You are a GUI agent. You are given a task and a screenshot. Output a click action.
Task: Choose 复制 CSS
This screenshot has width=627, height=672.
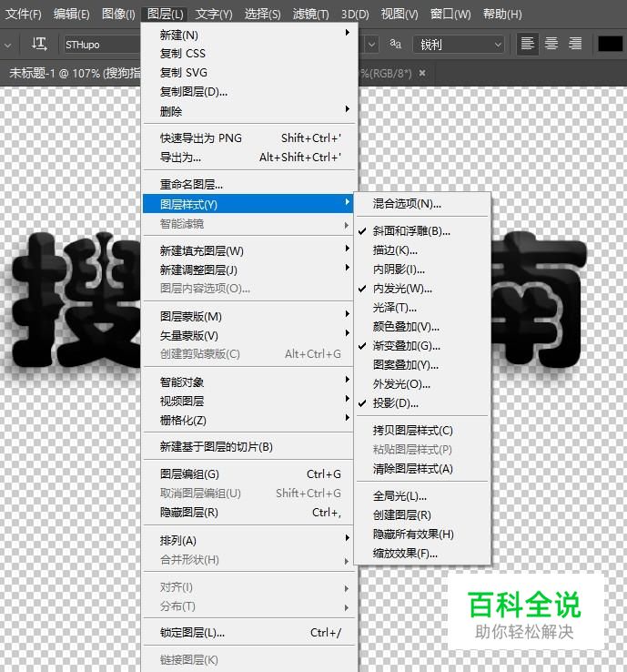[x=248, y=54]
